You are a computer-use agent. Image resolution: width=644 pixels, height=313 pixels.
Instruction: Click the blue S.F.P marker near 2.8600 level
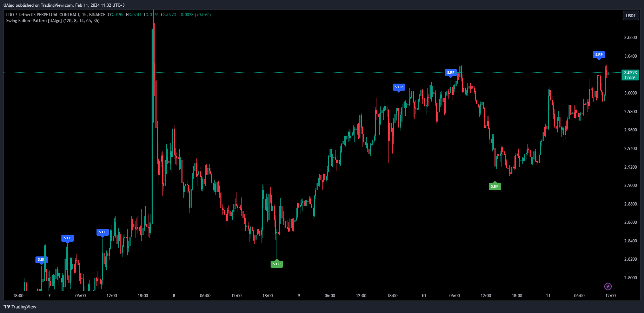(x=103, y=232)
